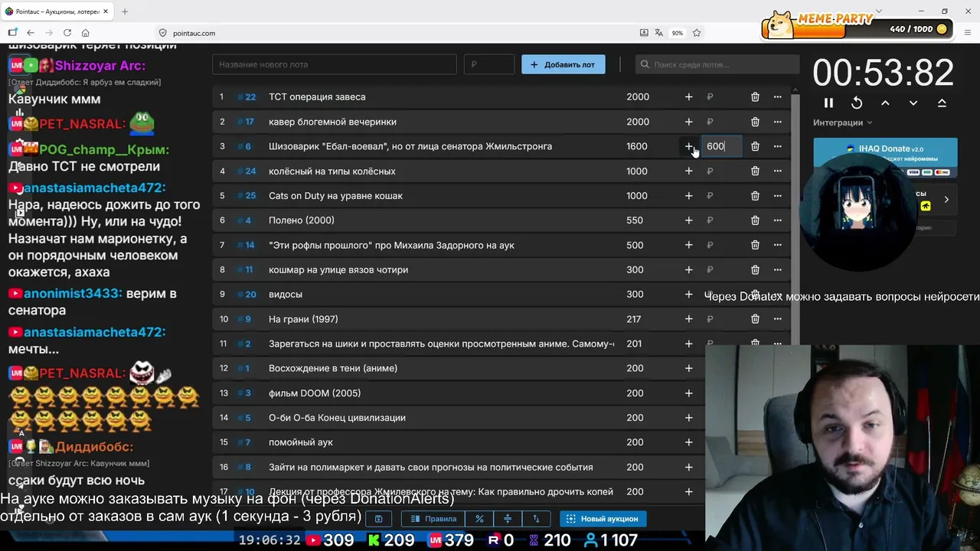The image size is (980, 551).
Task: Add bid to кавер блогемной вечеринки lot
Action: pos(688,122)
